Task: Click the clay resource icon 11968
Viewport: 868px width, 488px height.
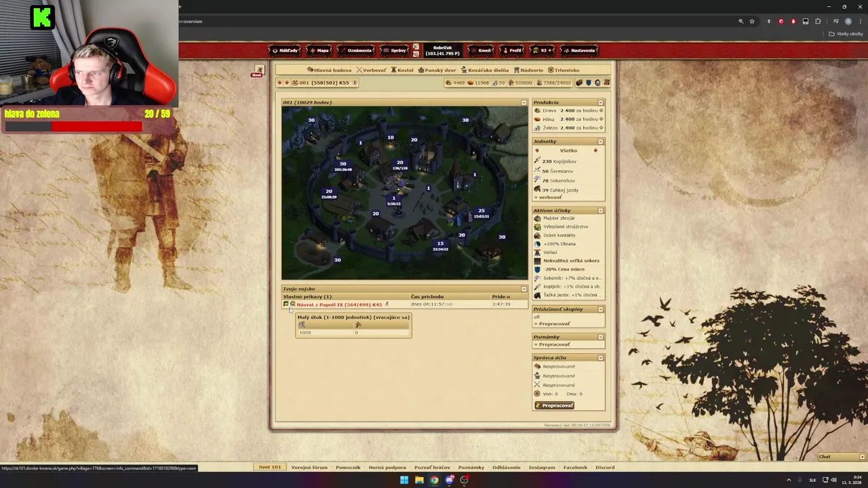Action: 471,83
